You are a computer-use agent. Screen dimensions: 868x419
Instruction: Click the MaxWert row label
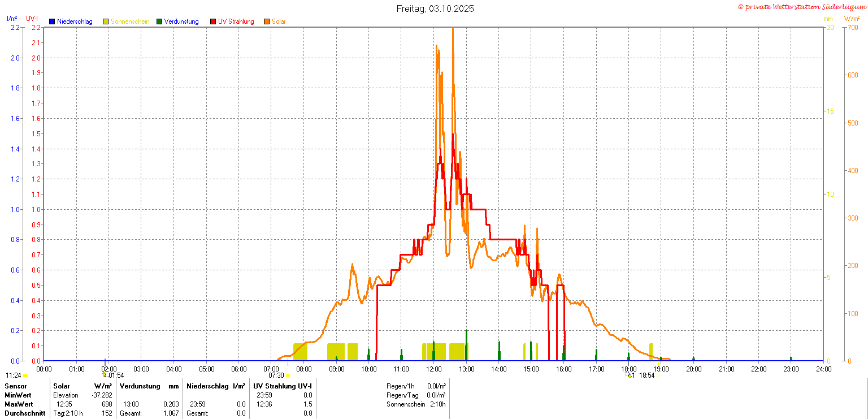(x=18, y=404)
